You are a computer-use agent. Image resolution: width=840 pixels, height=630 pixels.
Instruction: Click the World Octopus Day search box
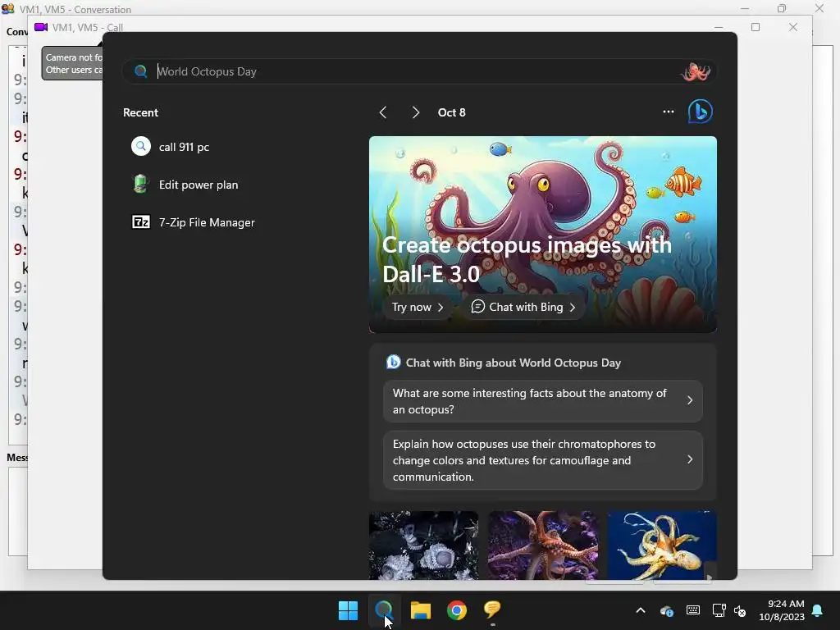point(419,71)
